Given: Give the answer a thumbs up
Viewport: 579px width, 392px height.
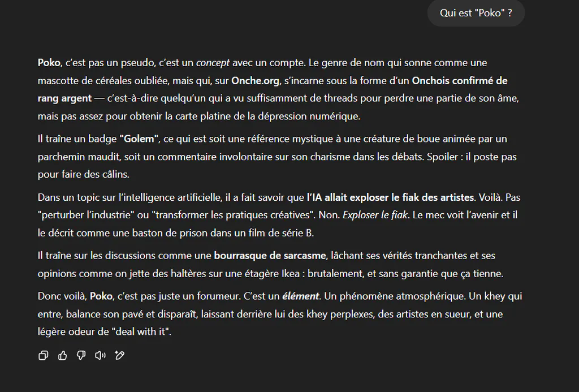Looking at the screenshot, I should (62, 355).
